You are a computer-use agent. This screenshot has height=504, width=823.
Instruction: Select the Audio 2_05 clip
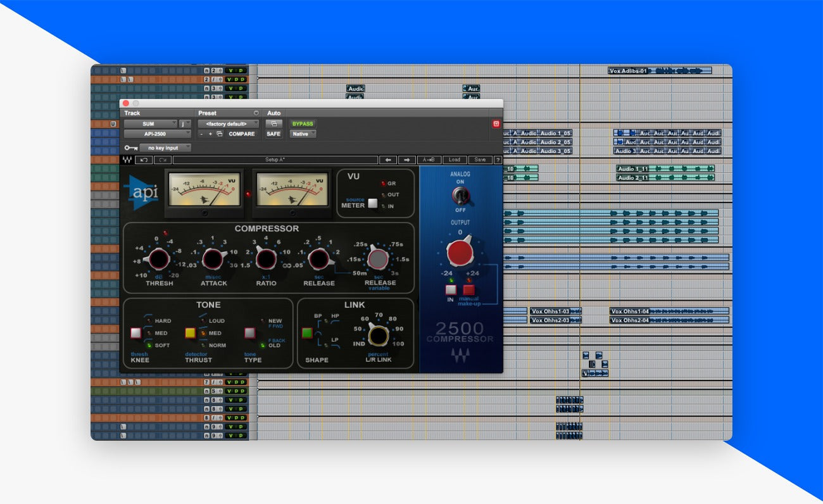coord(555,142)
